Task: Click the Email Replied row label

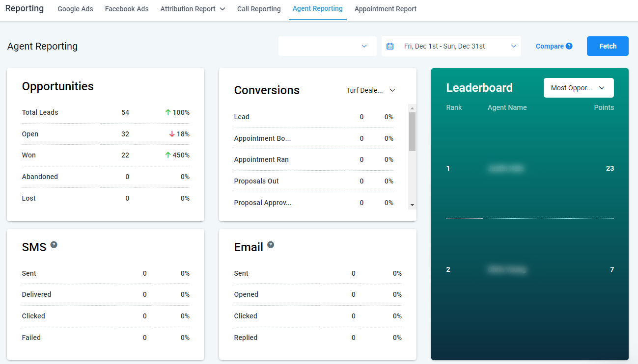Action: pos(246,338)
